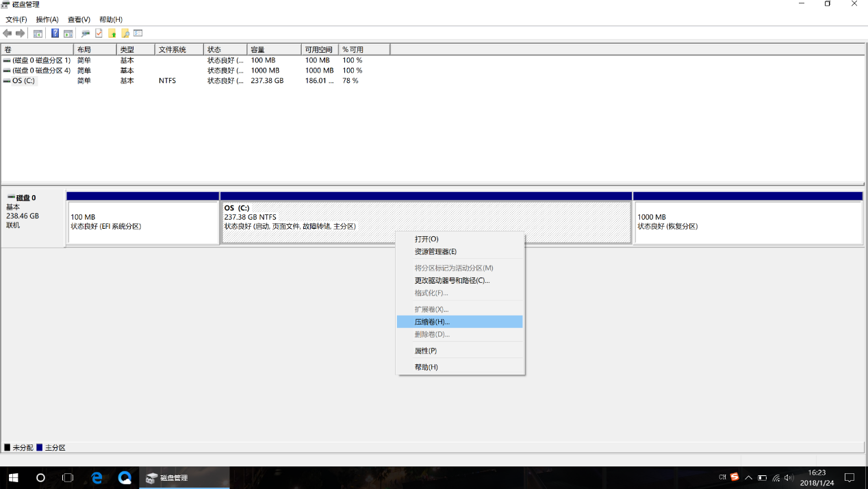Open Microsoft Edge from the taskbar
Image resolution: width=868 pixels, height=489 pixels.
click(x=97, y=477)
